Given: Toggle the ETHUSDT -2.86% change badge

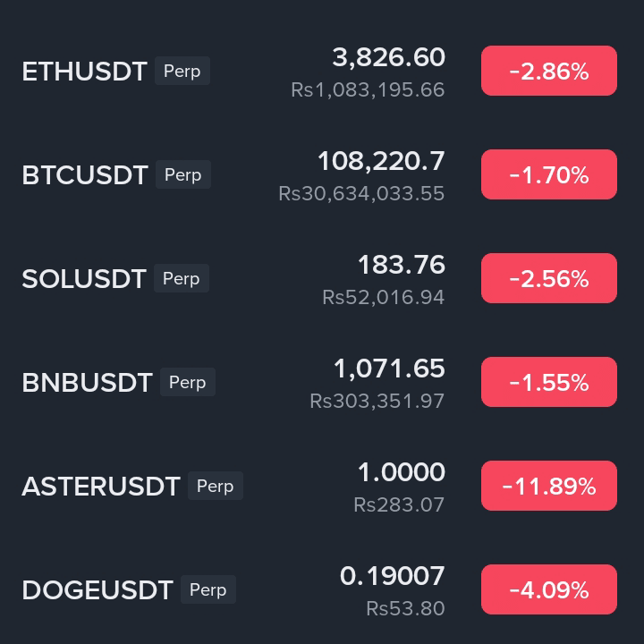Looking at the screenshot, I should pyautogui.click(x=548, y=71).
